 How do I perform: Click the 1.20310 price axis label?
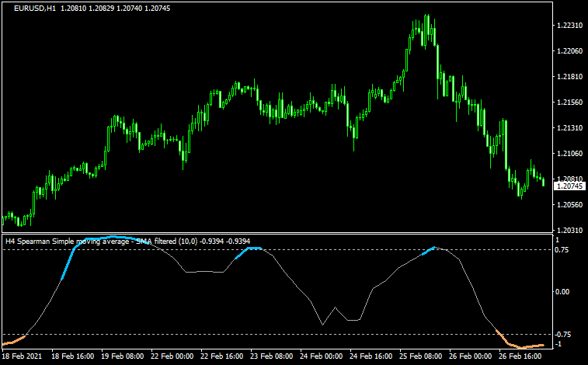tap(570, 231)
